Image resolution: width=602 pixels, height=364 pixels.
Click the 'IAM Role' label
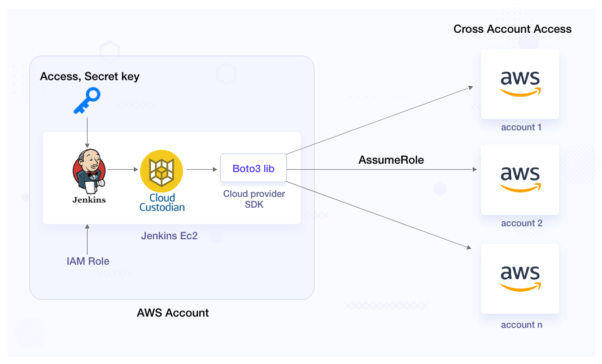click(x=88, y=261)
